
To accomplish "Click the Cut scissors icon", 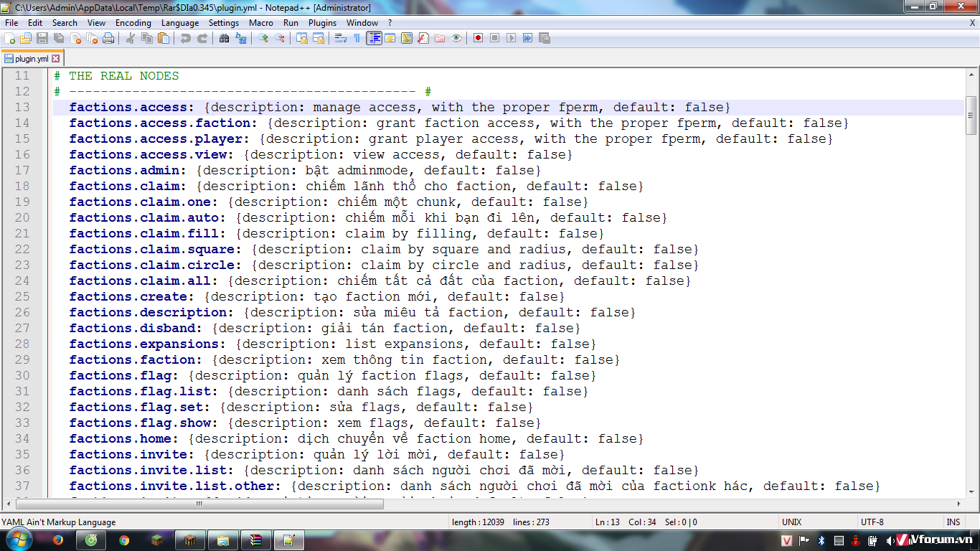I will point(131,38).
